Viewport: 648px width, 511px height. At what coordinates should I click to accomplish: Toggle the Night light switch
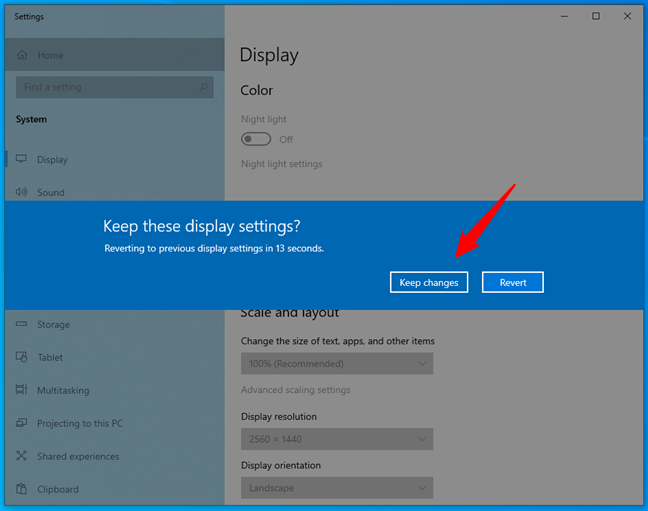[256, 139]
